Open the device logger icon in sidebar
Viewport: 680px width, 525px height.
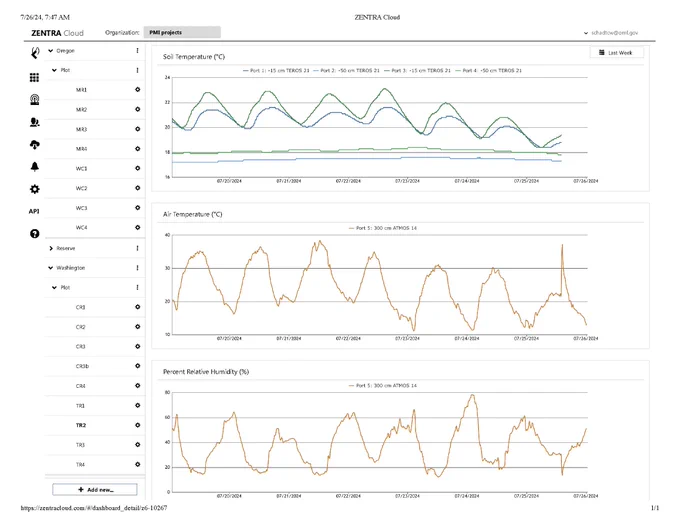pyautogui.click(x=35, y=100)
